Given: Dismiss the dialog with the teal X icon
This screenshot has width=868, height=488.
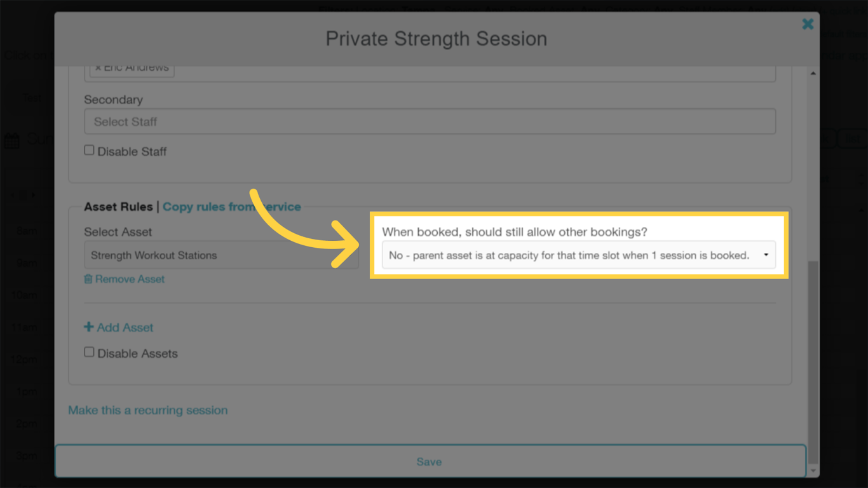Looking at the screenshot, I should pyautogui.click(x=808, y=24).
